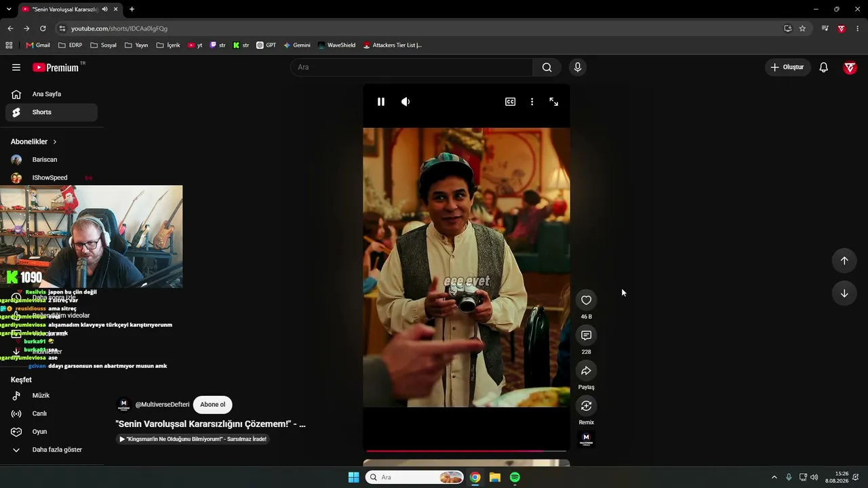Reload the YouTube page
The height and width of the screenshot is (488, 868).
click(x=43, y=28)
